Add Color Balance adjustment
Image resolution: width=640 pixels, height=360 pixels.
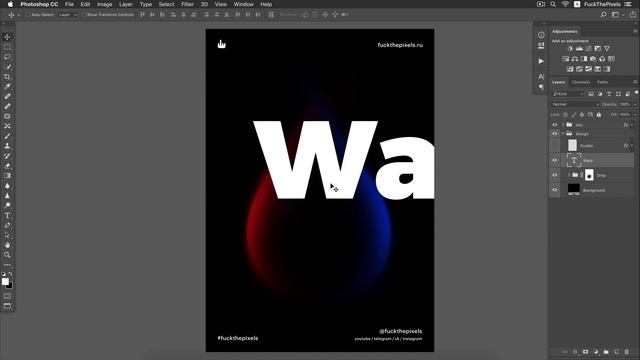point(575,59)
